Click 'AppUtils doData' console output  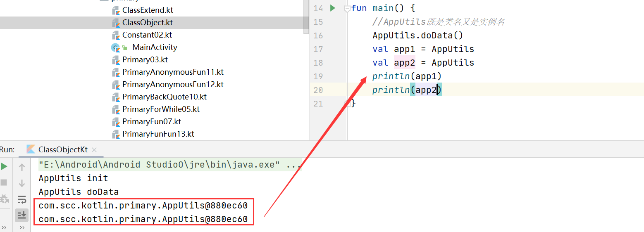coord(79,192)
